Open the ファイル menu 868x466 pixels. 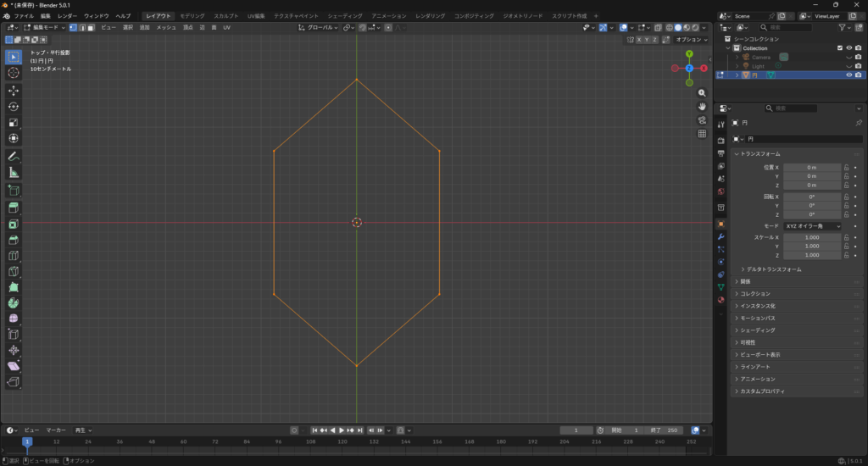click(x=24, y=16)
